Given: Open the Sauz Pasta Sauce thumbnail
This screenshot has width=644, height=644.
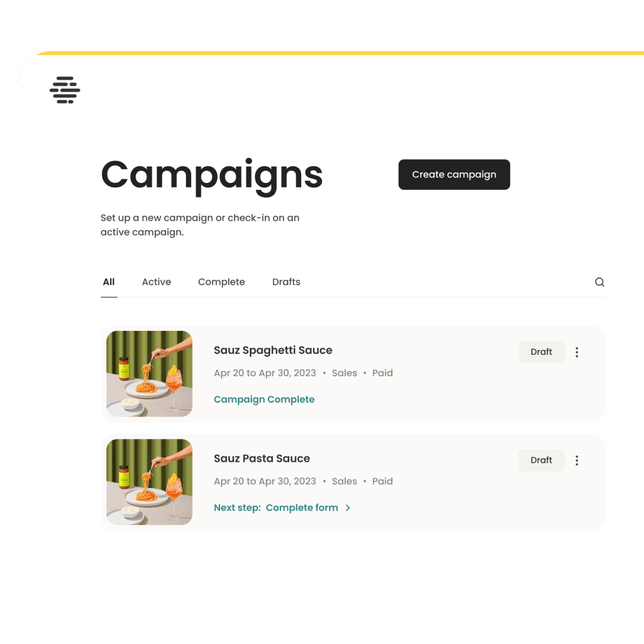Looking at the screenshot, I should tap(150, 482).
